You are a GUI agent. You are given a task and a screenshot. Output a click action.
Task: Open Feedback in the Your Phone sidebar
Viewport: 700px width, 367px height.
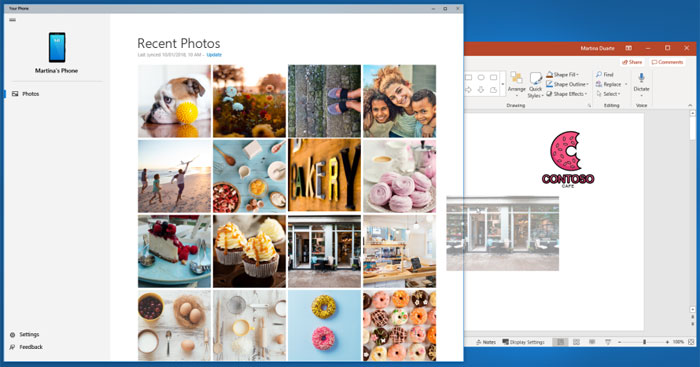[x=26, y=347]
